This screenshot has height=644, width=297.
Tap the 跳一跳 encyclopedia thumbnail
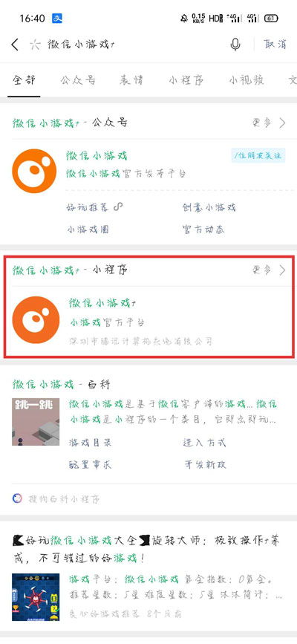click(36, 422)
